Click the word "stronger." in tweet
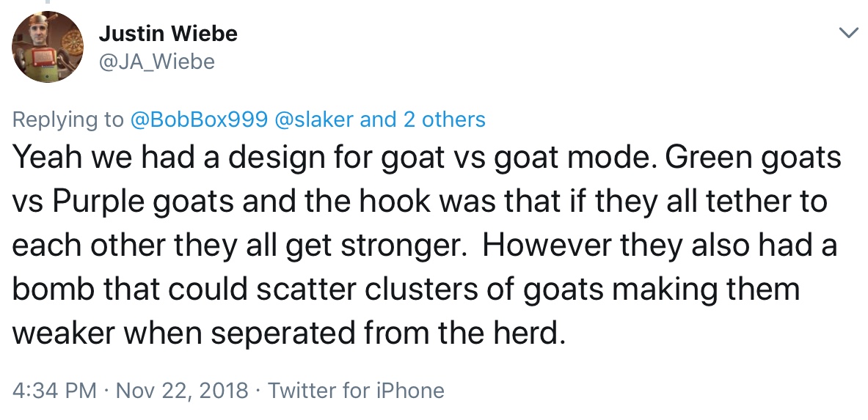The image size is (868, 420). point(401,247)
